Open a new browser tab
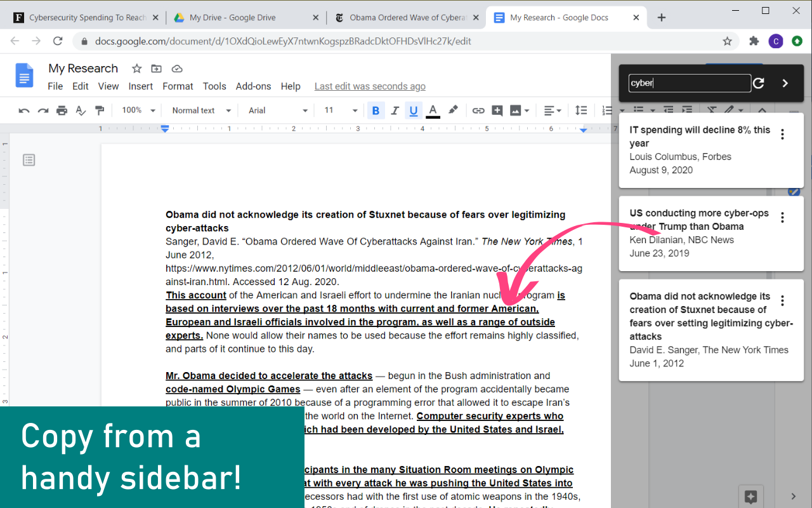Viewport: 812px width, 508px height. tap(662, 18)
